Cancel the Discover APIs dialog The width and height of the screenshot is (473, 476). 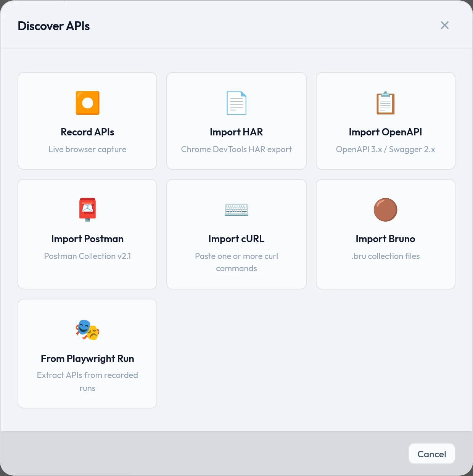pyautogui.click(x=432, y=454)
